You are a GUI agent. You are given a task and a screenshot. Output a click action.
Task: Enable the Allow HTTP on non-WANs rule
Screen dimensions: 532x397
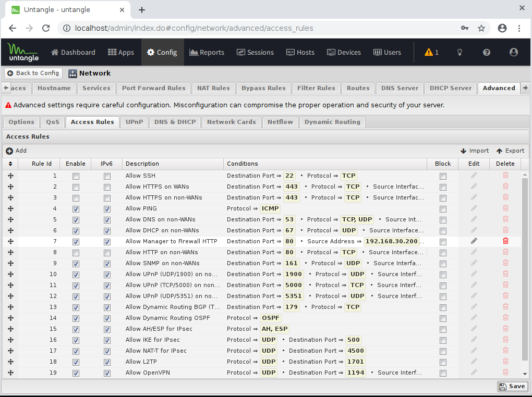click(76, 253)
